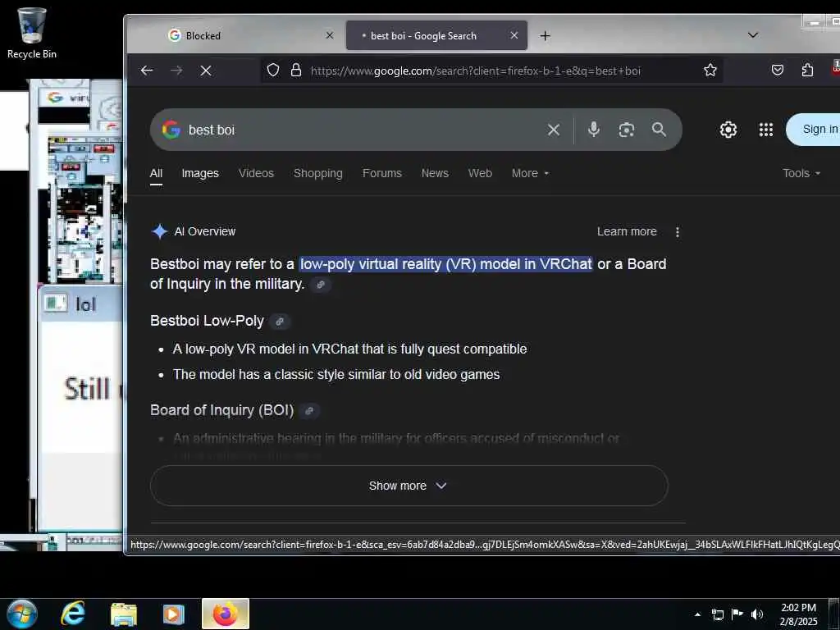Open the Recycle Bin desktop icon
This screenshot has width=840, height=630.
[x=32, y=33]
